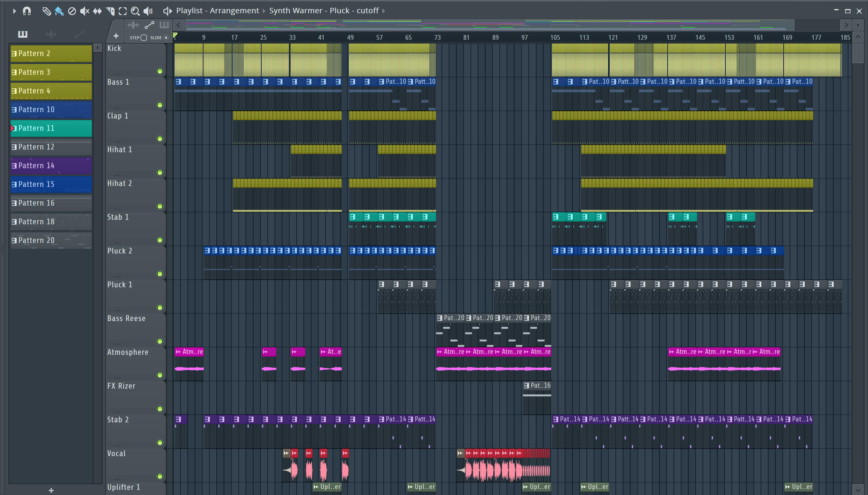This screenshot has height=495, width=868.
Task: Select the Zoom magnifier tool
Action: coord(135,11)
